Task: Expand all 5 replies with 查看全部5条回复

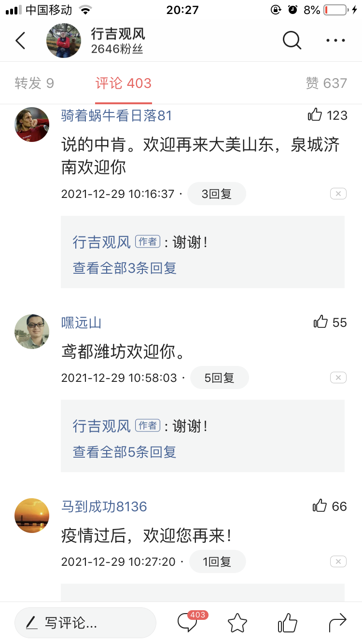Action: [x=125, y=452]
